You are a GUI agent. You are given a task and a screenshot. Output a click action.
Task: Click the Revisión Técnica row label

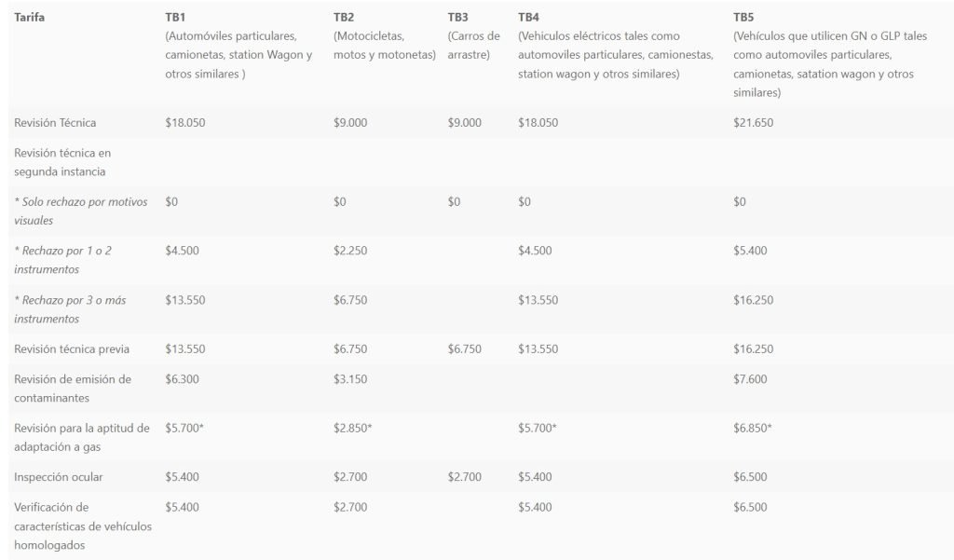(55, 122)
